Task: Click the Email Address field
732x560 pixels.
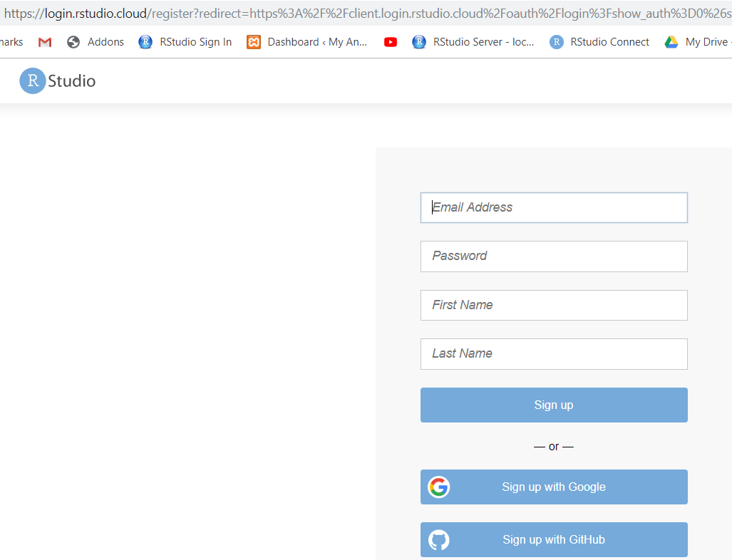Action: tap(554, 207)
